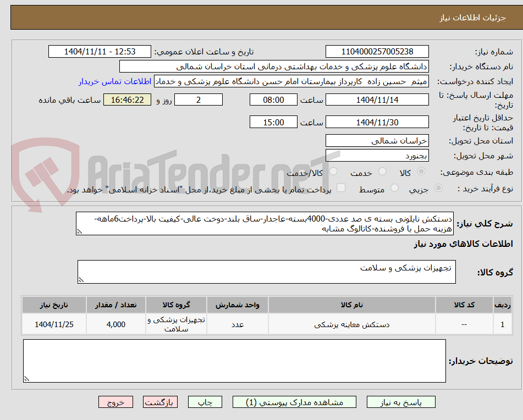Image resolution: width=523 pixels, height=420 pixels.
Task: Click resize grip of گروه کالا textarea
Action: coord(81,280)
